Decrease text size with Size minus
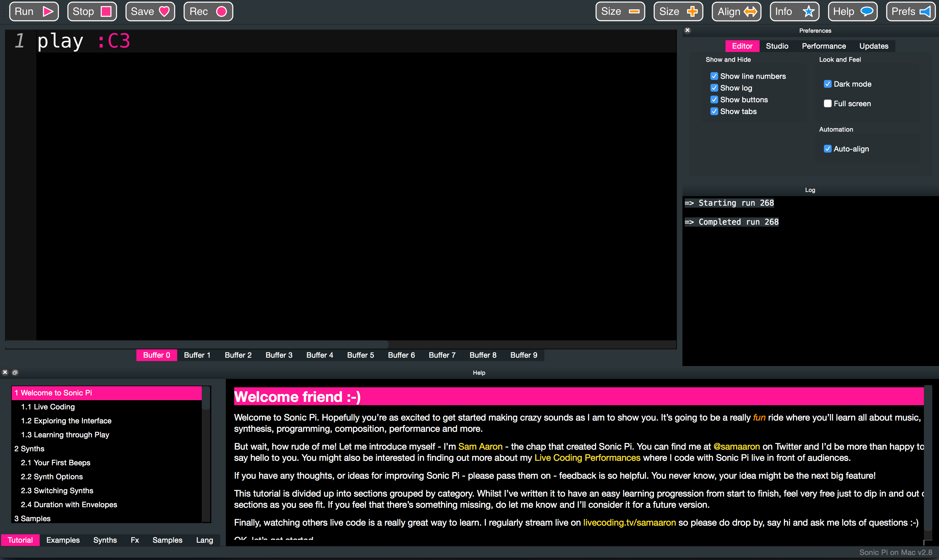The width and height of the screenshot is (939, 560). click(620, 12)
